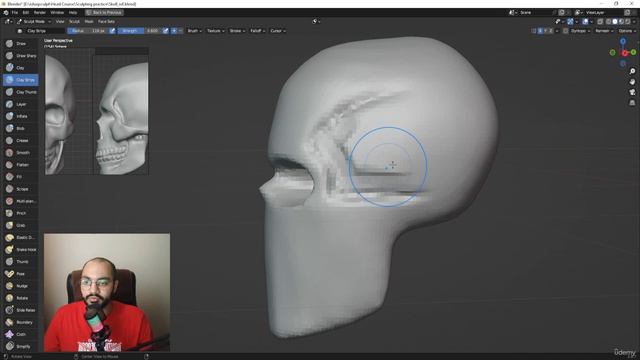
Task: Toggle viewport overlays button
Action: (x=585, y=22)
